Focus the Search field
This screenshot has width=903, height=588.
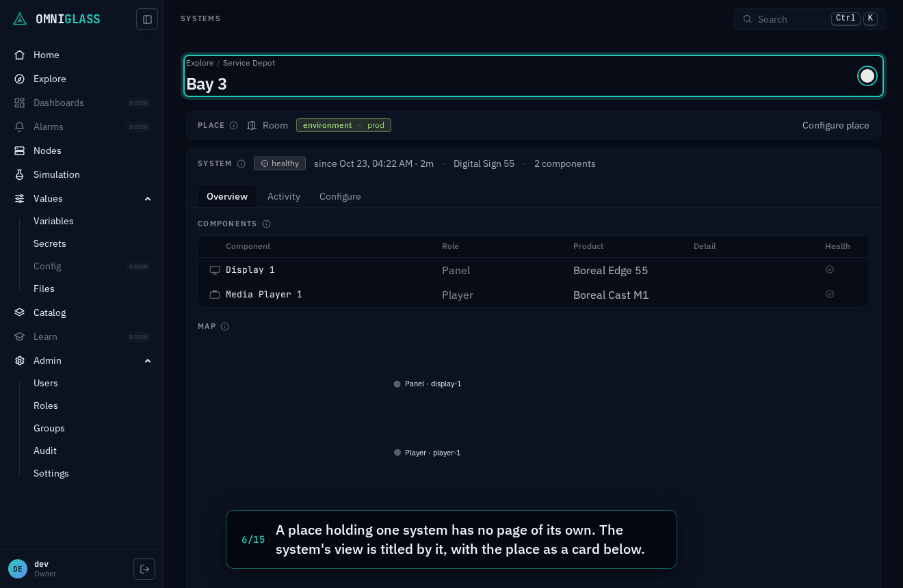tap(810, 19)
